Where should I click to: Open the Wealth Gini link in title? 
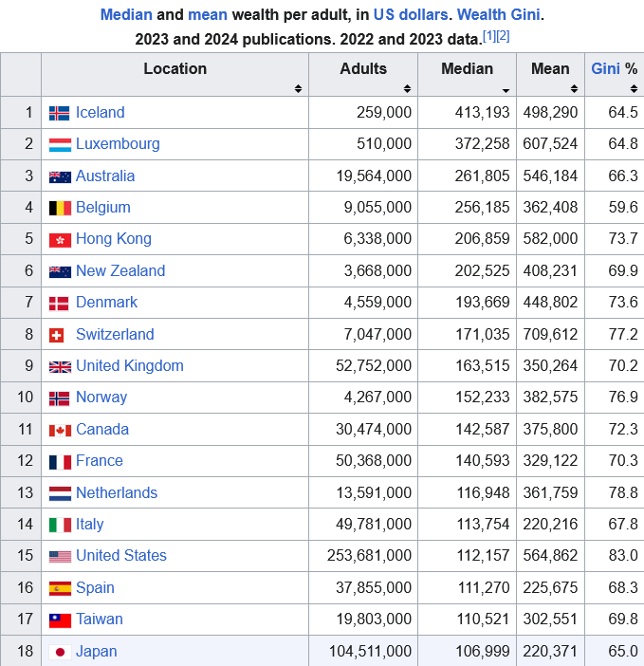pyautogui.click(x=498, y=15)
